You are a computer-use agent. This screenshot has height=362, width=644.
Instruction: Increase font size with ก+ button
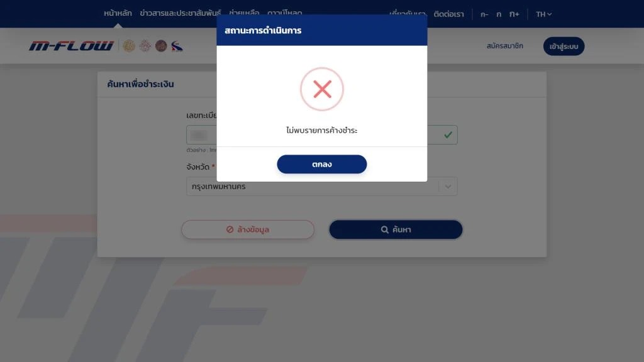tap(514, 14)
